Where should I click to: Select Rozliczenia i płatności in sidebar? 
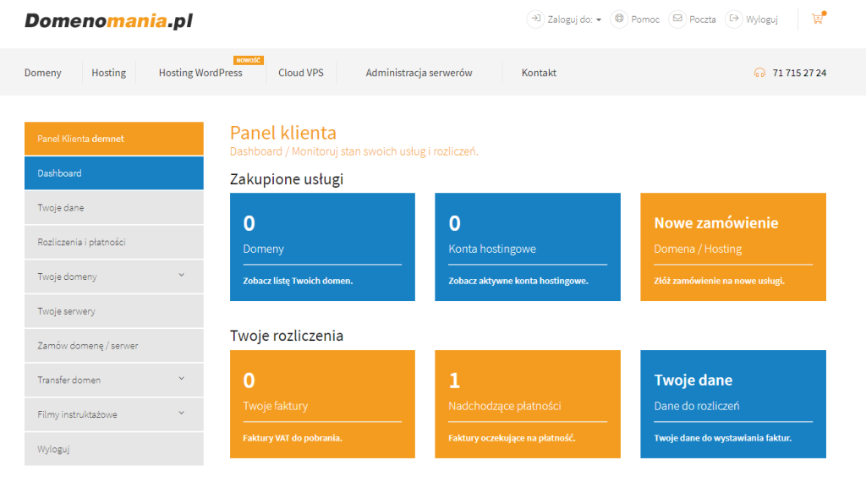pyautogui.click(x=81, y=242)
